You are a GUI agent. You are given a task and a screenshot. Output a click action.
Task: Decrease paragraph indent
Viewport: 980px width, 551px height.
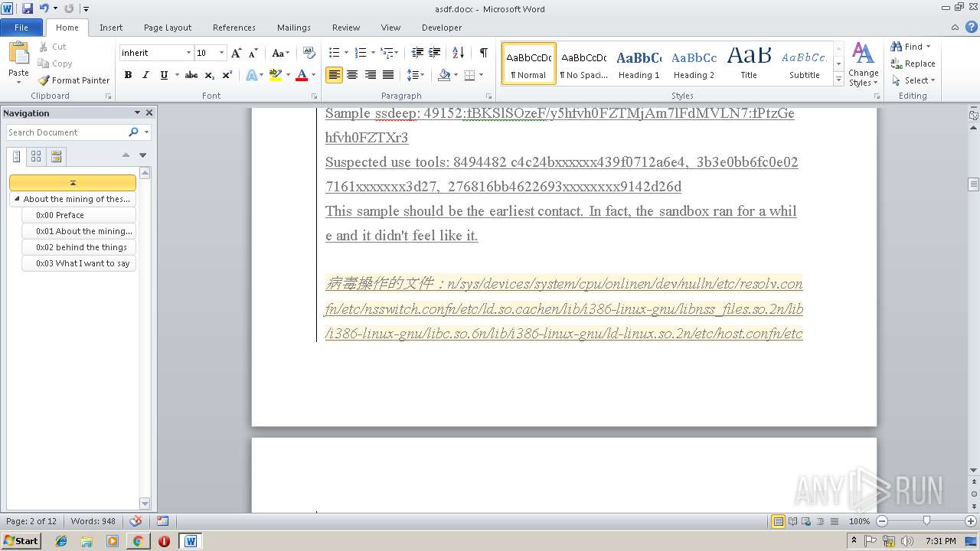pyautogui.click(x=417, y=53)
